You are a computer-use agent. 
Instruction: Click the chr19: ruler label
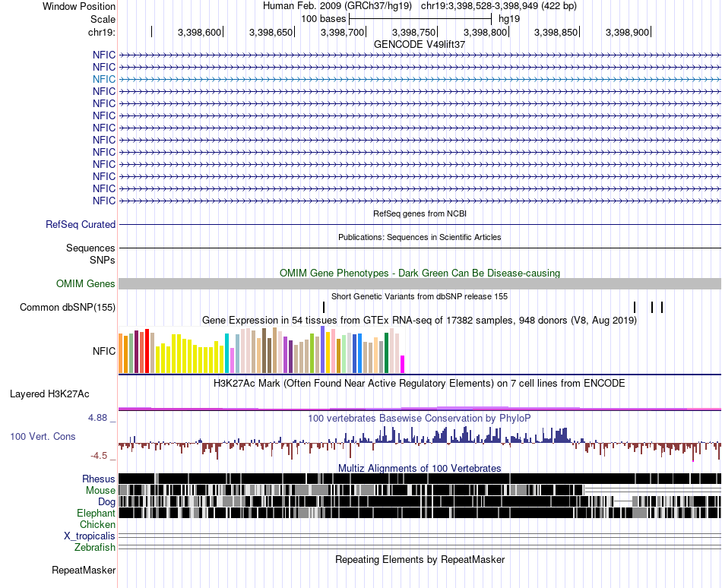[x=102, y=32]
